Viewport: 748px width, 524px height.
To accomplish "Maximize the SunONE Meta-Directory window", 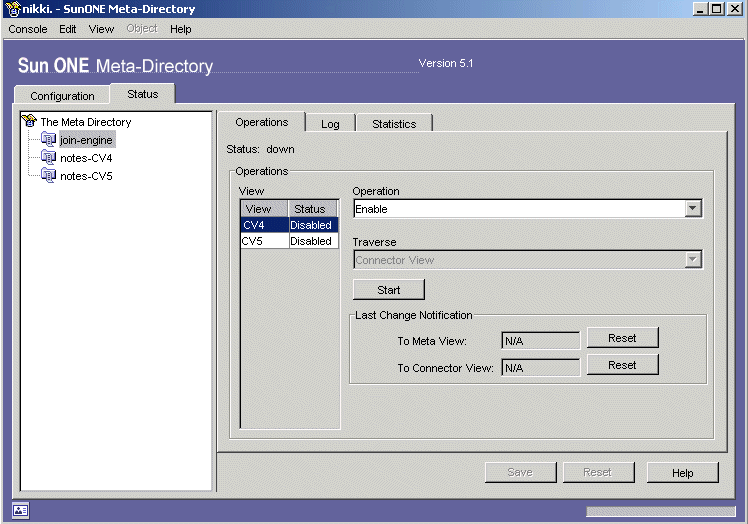I will coord(717,9).
